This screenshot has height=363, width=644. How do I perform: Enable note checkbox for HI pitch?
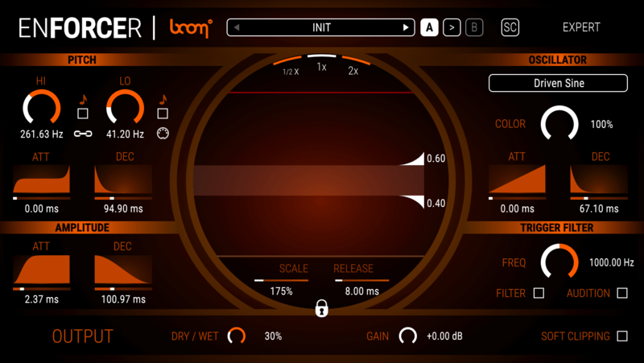click(83, 113)
